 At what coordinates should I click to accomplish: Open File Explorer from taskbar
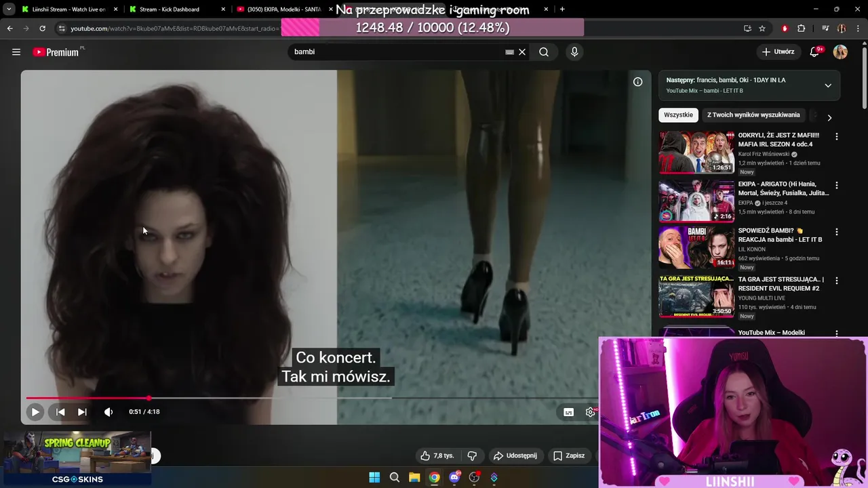414,477
